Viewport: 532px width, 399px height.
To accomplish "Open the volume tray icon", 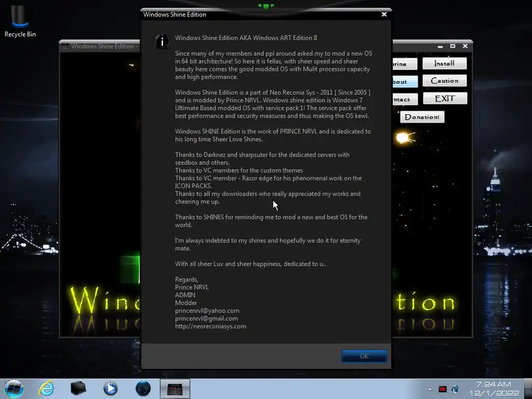I will coord(455,389).
